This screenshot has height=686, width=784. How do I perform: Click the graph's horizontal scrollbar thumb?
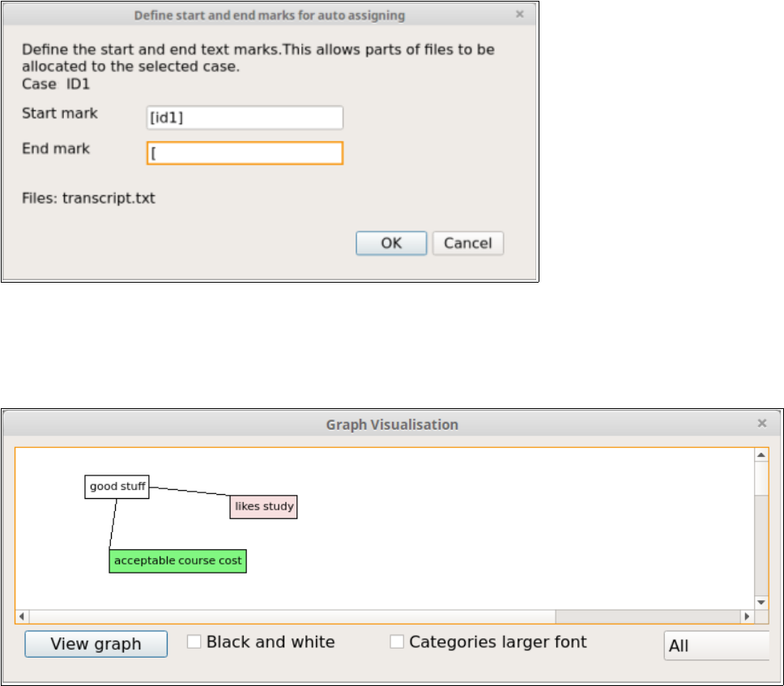click(x=292, y=616)
